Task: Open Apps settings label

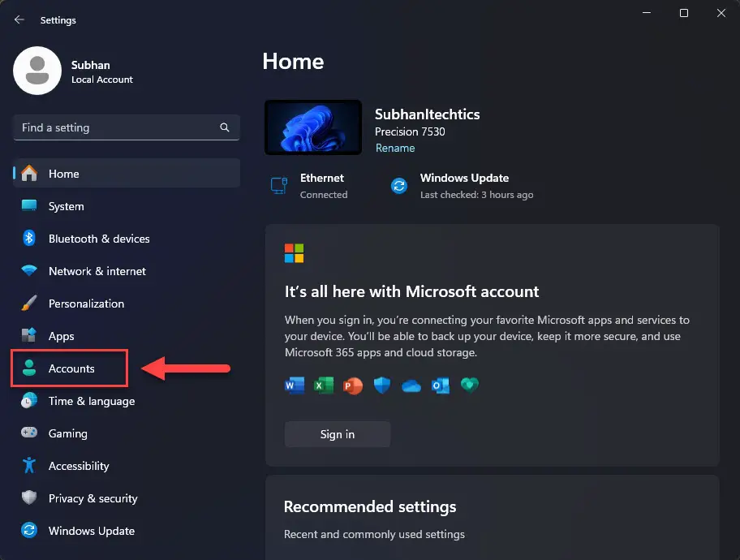Action: coord(62,336)
